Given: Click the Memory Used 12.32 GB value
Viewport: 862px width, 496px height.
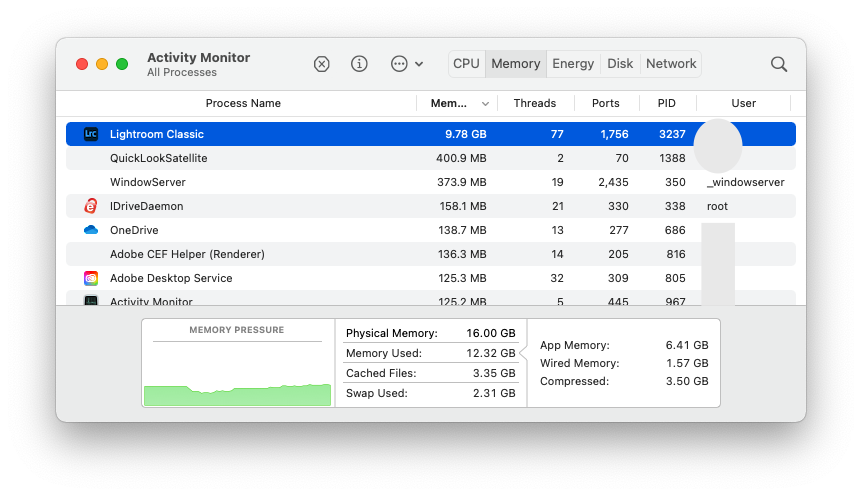Looking at the screenshot, I should pos(490,353).
